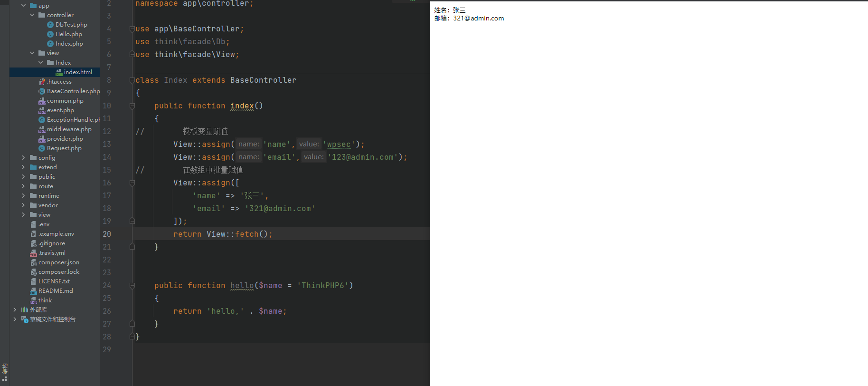Expand the extend folder

point(23,167)
